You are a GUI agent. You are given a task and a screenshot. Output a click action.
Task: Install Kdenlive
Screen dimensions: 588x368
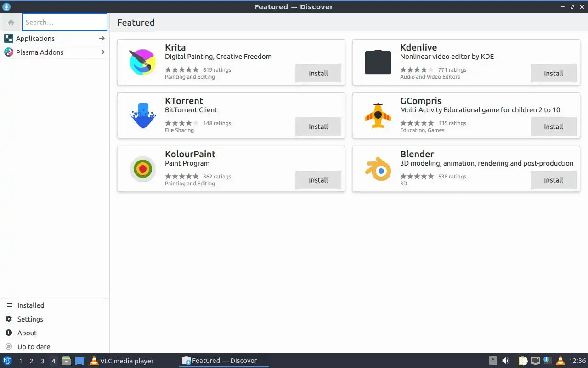pyautogui.click(x=554, y=73)
